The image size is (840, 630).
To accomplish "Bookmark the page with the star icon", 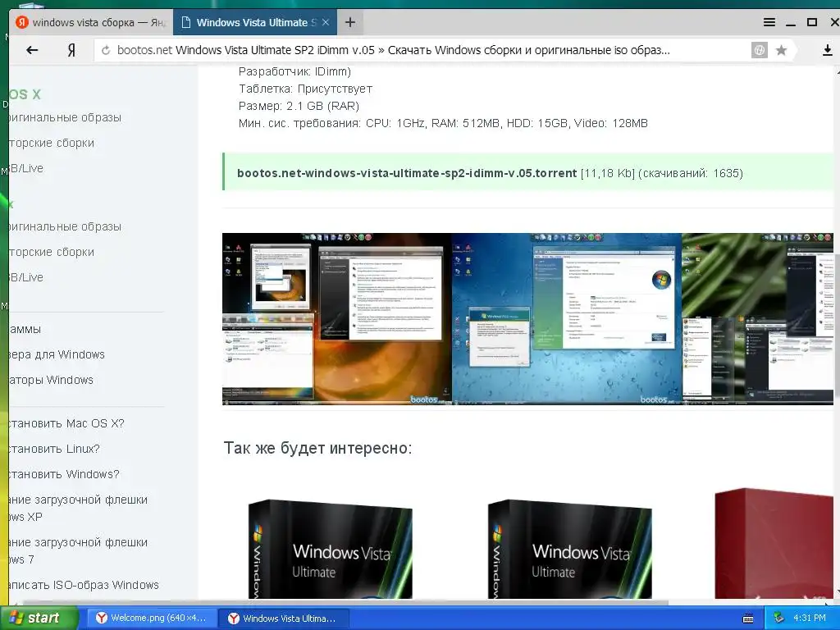I will pos(782,50).
